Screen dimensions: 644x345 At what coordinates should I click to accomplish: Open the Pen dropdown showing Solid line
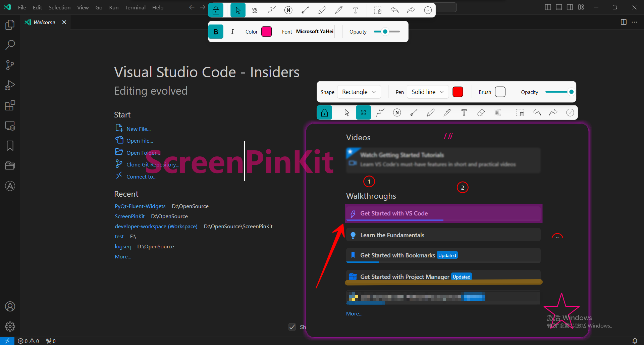coord(428,92)
